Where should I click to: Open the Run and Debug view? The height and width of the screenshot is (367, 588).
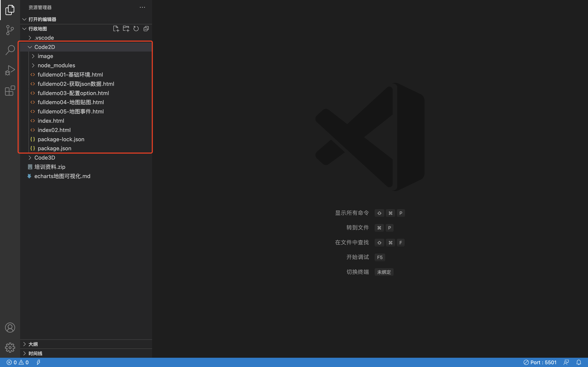coord(10,70)
